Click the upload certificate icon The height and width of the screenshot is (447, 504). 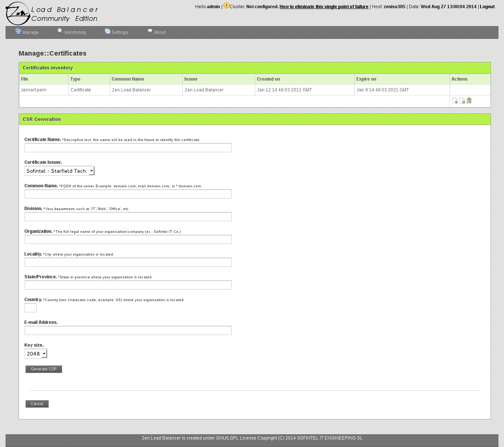[455, 100]
